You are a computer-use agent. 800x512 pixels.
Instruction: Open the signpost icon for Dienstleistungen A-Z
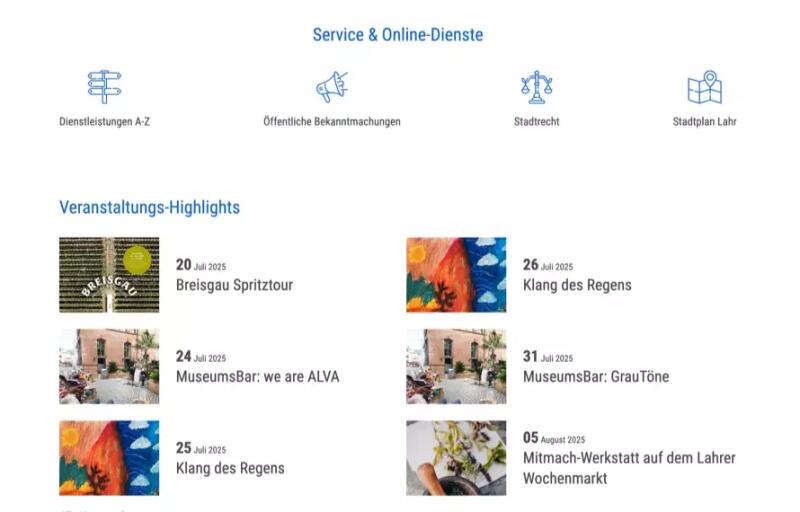(105, 87)
